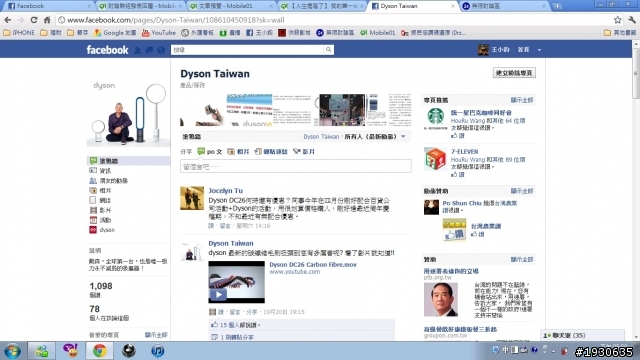Open the www.youtube.com link under video title

pos(294,272)
